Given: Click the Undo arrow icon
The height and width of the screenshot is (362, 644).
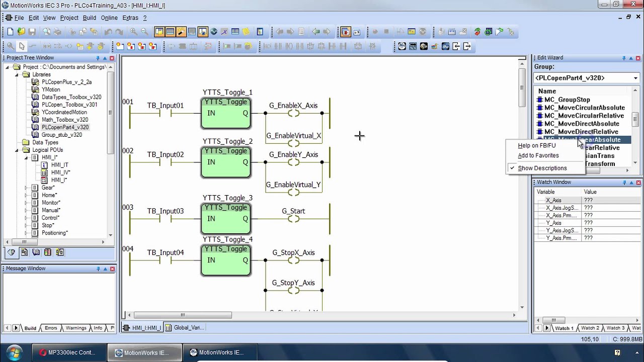Looking at the screenshot, I should [108, 32].
